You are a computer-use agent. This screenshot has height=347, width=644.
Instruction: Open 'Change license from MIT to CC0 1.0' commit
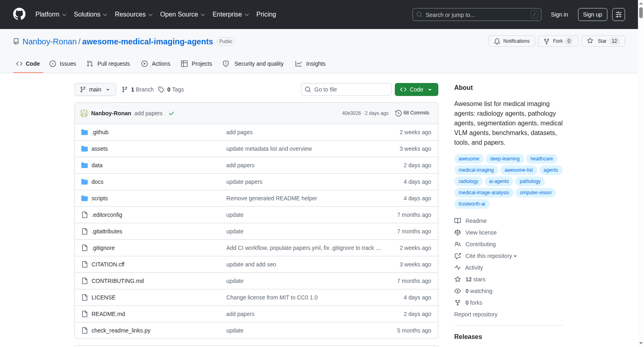(x=272, y=297)
